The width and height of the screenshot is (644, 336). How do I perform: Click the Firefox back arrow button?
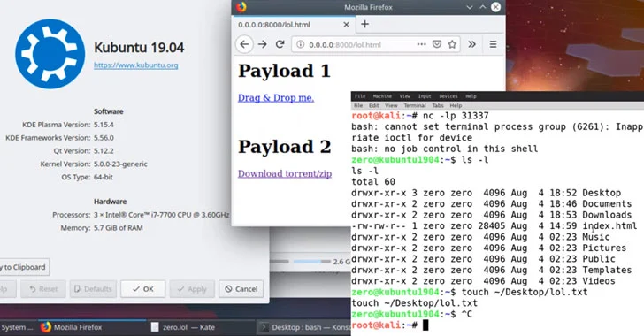[244, 44]
